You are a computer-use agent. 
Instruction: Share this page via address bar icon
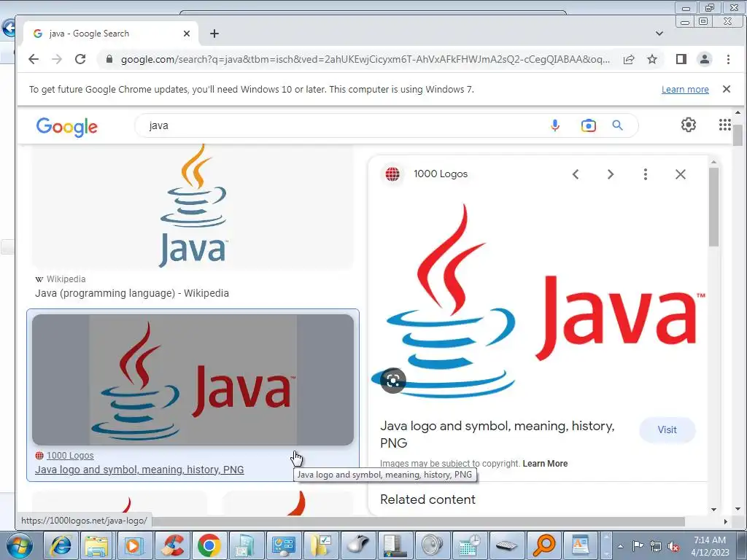(x=629, y=59)
